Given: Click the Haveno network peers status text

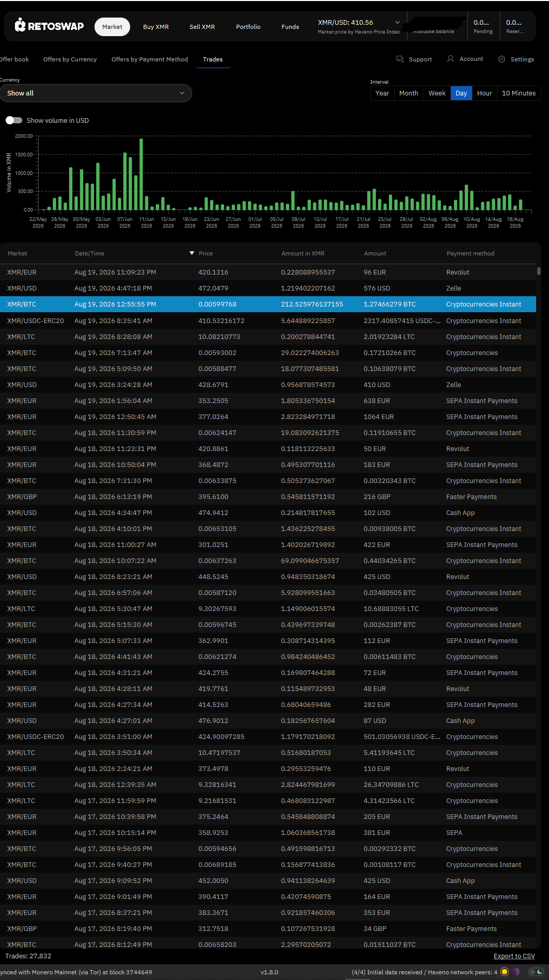Looking at the screenshot, I should click(425, 972).
